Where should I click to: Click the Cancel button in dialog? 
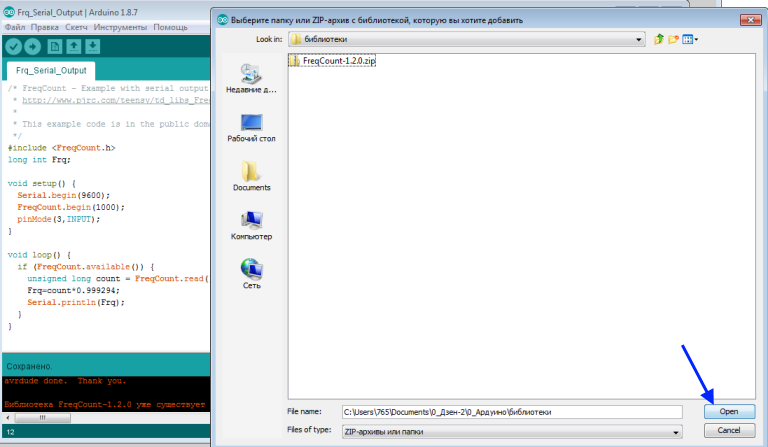point(729,430)
